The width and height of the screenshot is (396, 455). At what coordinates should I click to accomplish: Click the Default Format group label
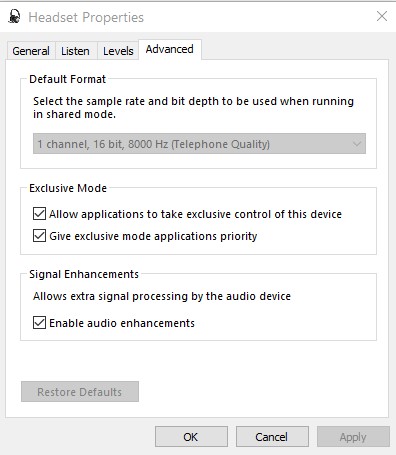pos(68,79)
